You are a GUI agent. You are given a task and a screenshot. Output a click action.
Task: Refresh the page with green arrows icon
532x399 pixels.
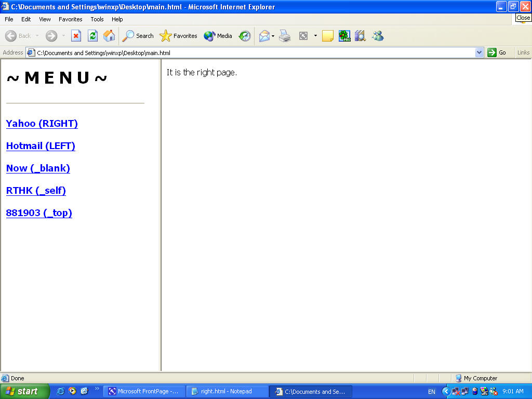click(92, 36)
